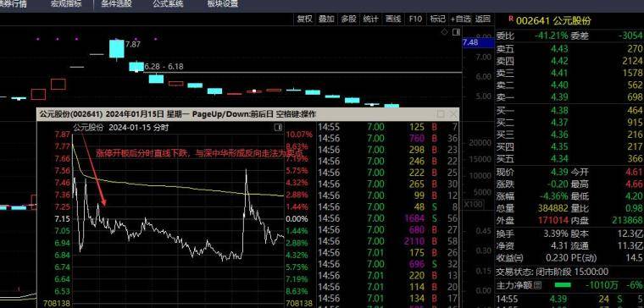
Task: Click the 卖二 row price 4.40
Action: [560, 85]
